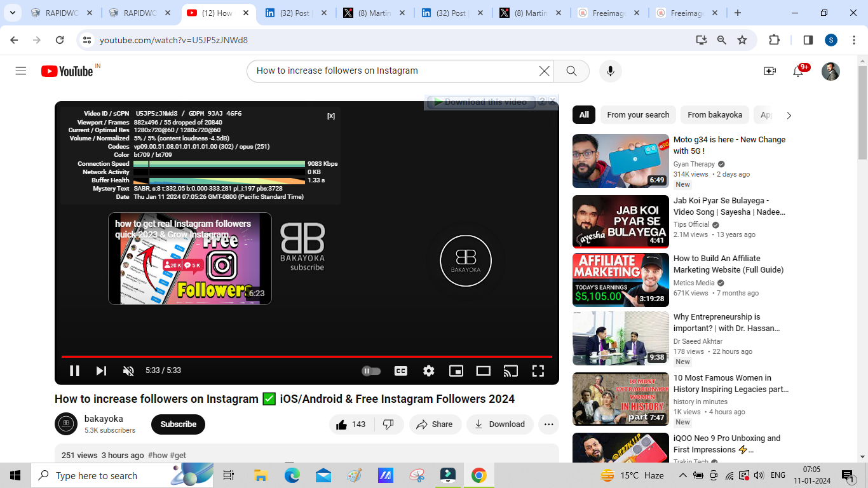Open the Chrome side panel

tap(808, 40)
